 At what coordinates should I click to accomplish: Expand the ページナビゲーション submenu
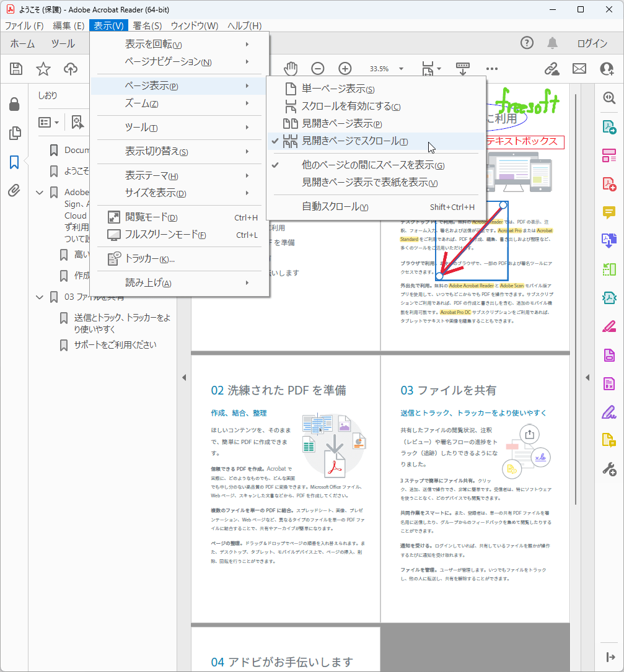179,62
